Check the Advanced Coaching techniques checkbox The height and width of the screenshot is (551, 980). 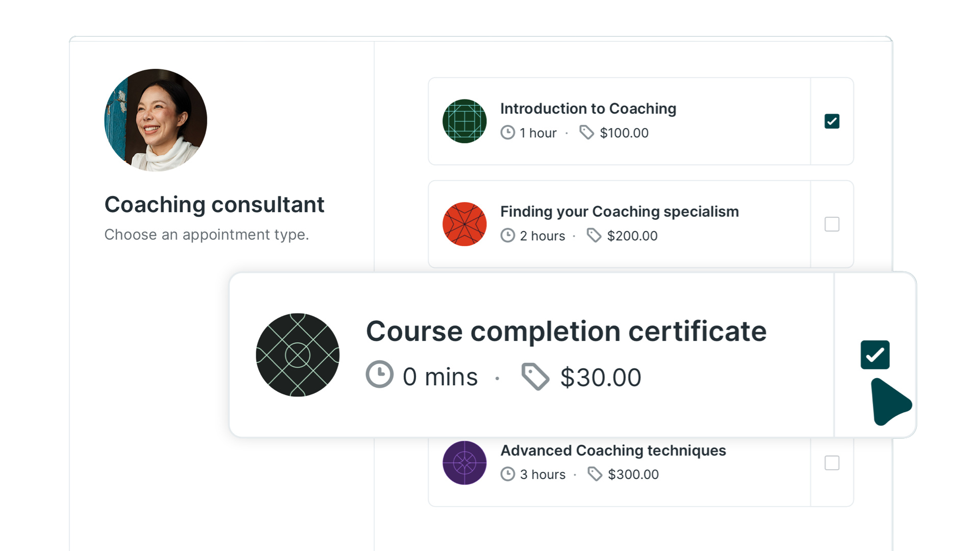(831, 463)
